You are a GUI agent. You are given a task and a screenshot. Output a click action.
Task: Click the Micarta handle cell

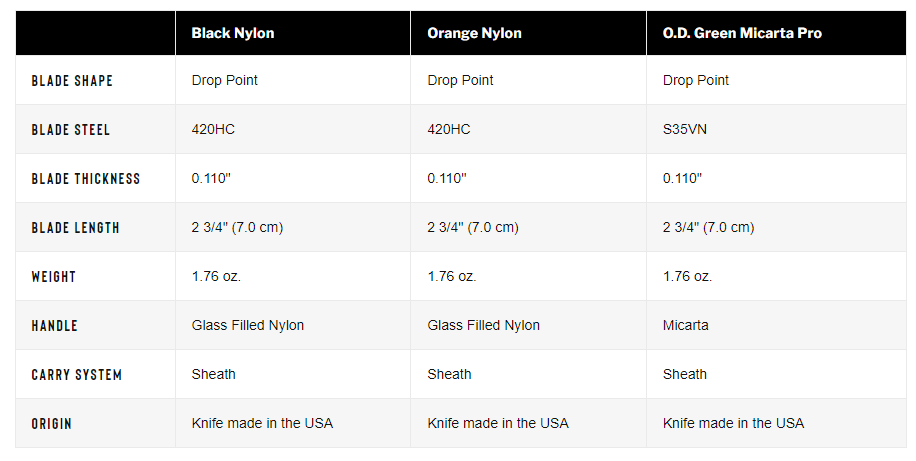click(685, 325)
